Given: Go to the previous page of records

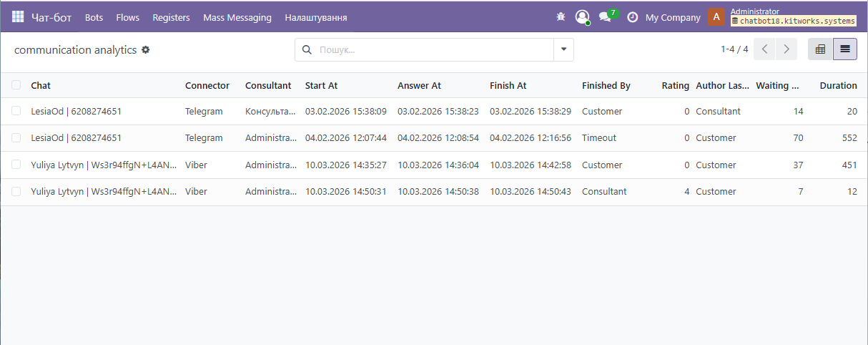Looking at the screenshot, I should (x=764, y=49).
